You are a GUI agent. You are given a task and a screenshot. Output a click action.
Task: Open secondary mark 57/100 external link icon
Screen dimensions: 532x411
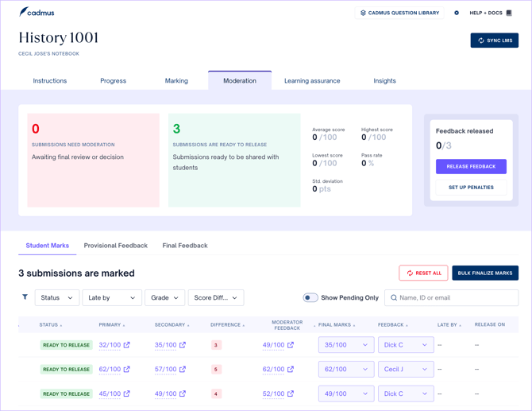pos(183,369)
